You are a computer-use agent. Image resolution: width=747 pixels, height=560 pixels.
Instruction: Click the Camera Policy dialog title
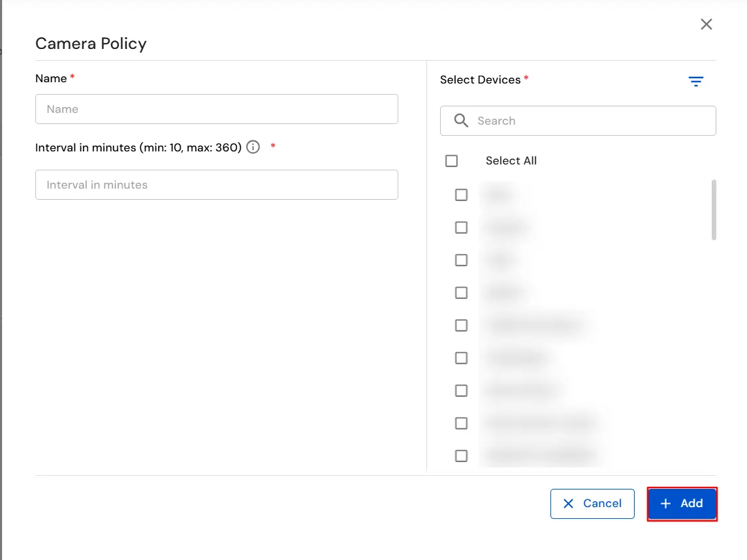point(91,43)
